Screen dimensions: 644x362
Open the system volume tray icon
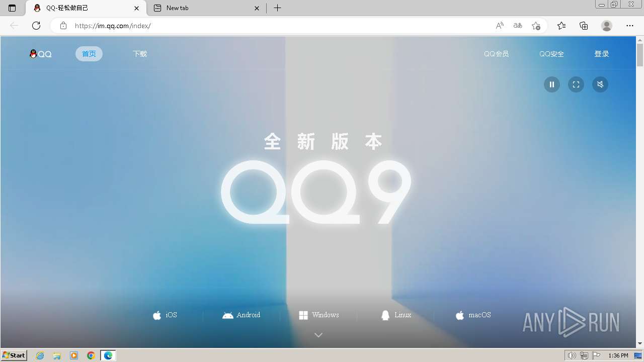click(x=572, y=355)
